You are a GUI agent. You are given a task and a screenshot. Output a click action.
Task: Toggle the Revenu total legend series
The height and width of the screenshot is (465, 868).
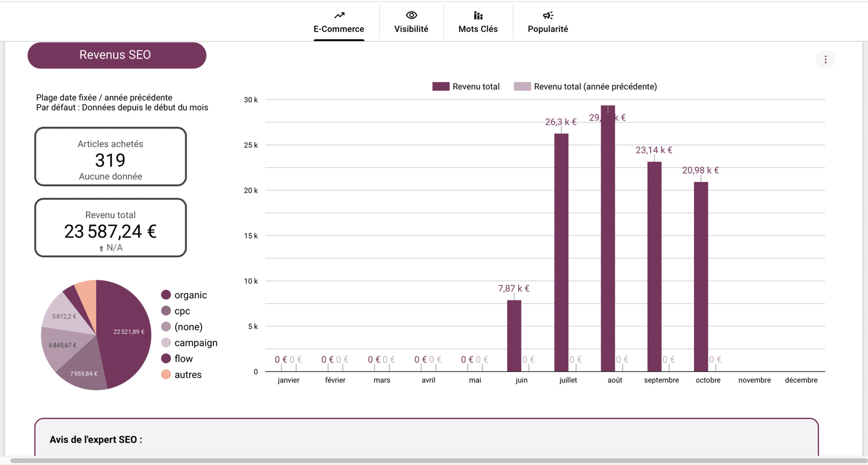coord(466,87)
